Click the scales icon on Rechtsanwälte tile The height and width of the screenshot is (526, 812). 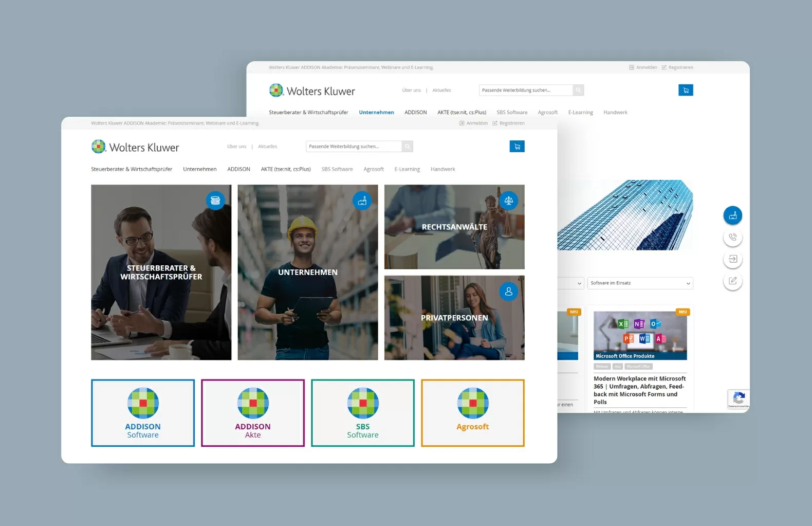(x=509, y=201)
